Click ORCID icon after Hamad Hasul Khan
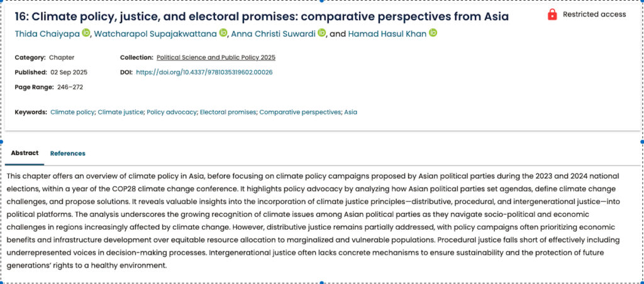This screenshot has height=284, width=644. click(x=433, y=33)
